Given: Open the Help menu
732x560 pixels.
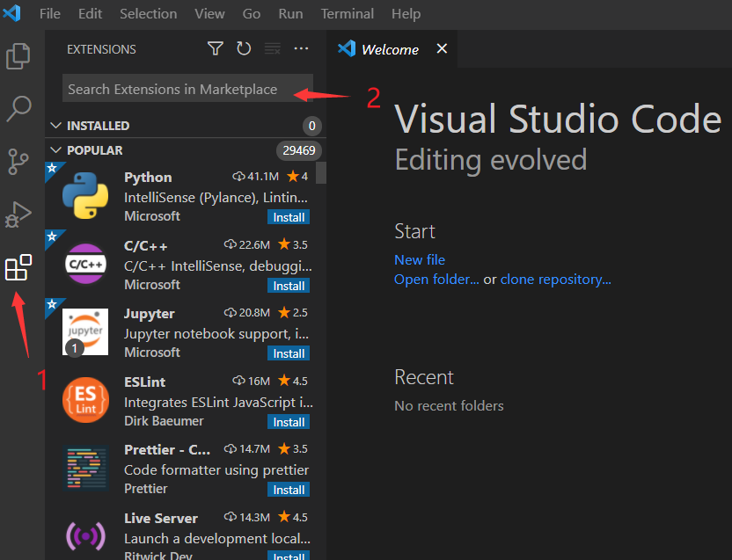Looking at the screenshot, I should point(406,13).
